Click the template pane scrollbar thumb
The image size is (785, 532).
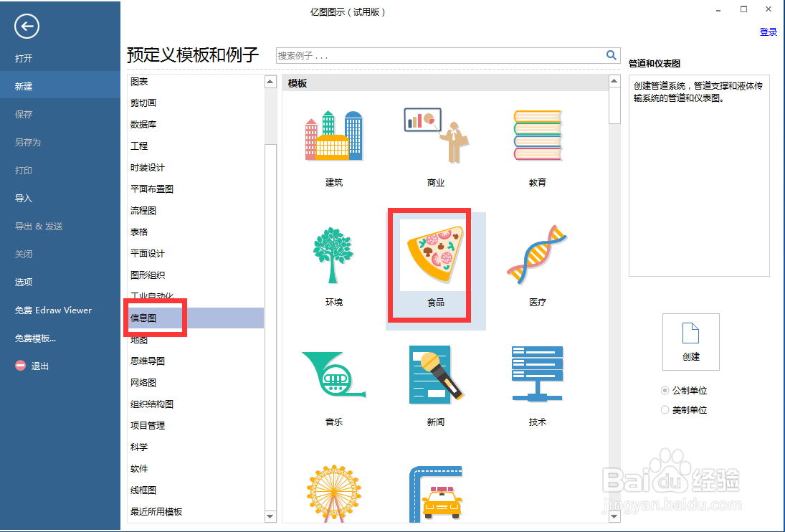tap(614, 105)
